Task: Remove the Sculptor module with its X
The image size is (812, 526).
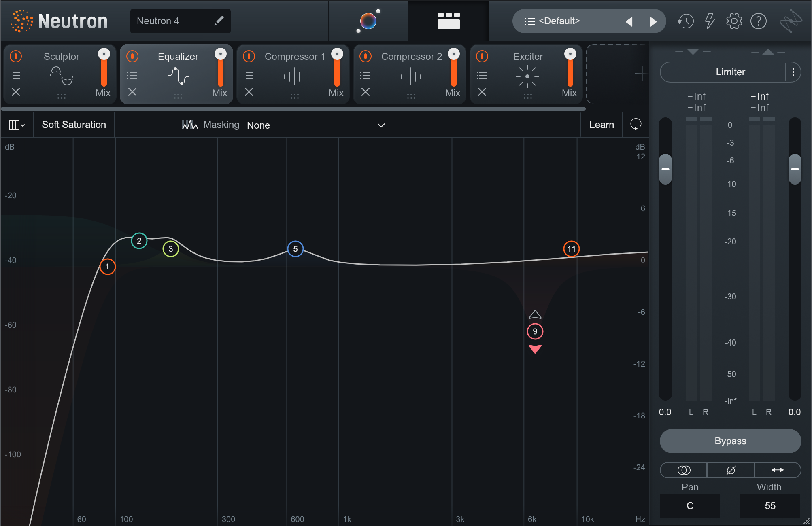Action: pyautogui.click(x=16, y=92)
